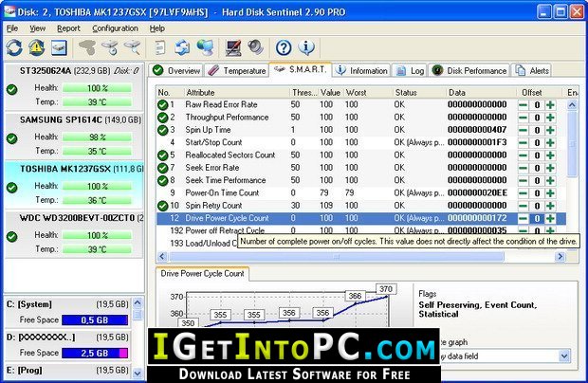
Task: Click the document report toolbar icon
Action: click(160, 47)
